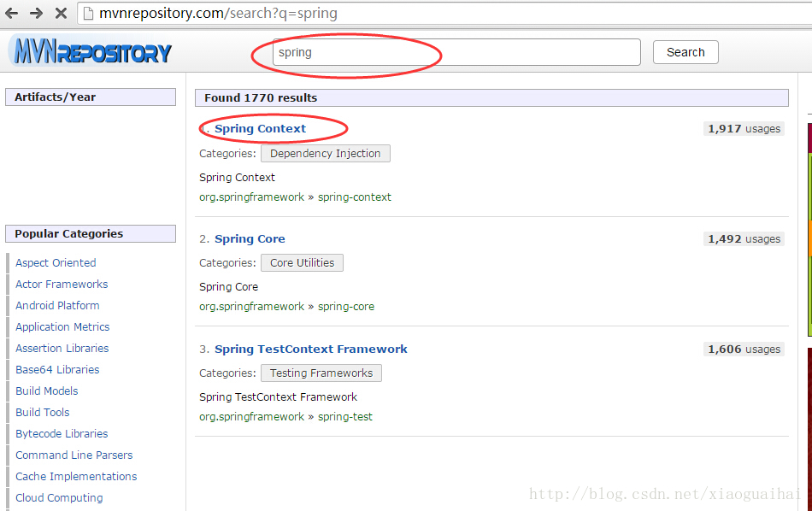
Task: Open the Build Models category
Action: click(x=47, y=391)
